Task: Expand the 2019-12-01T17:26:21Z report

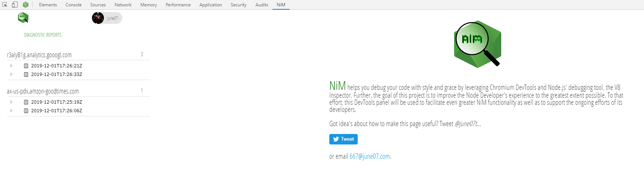Action: tap(11, 65)
